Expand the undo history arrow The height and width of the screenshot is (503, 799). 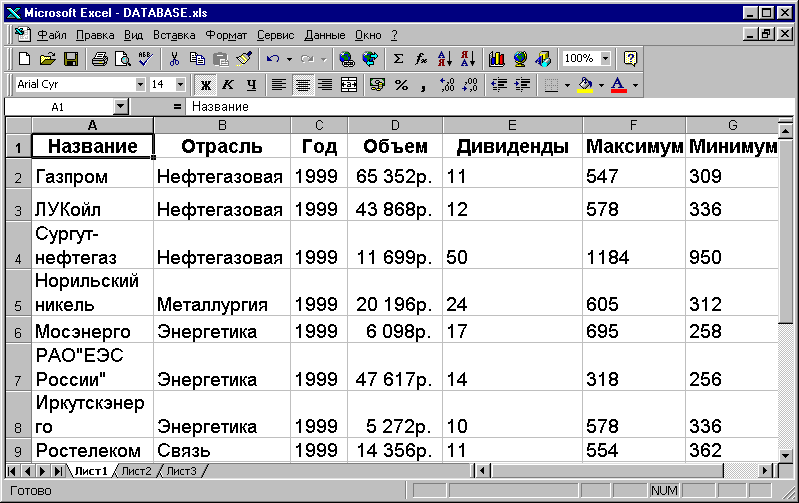point(289,59)
